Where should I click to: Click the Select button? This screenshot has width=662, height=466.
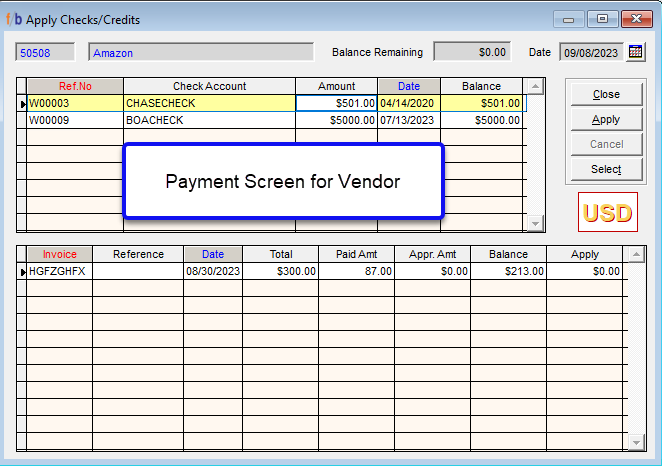[606, 169]
